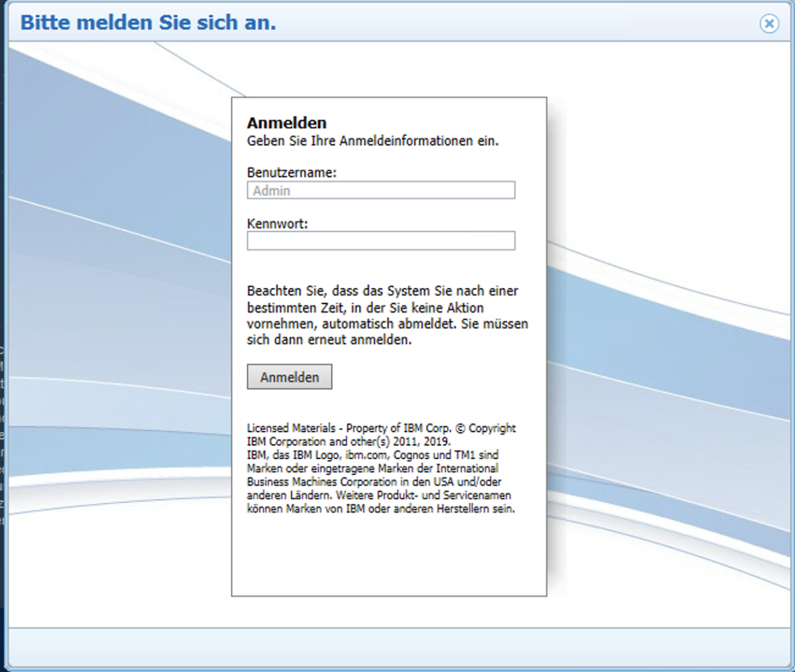Close the login dialog with X icon
The image size is (795, 672).
coord(769,24)
